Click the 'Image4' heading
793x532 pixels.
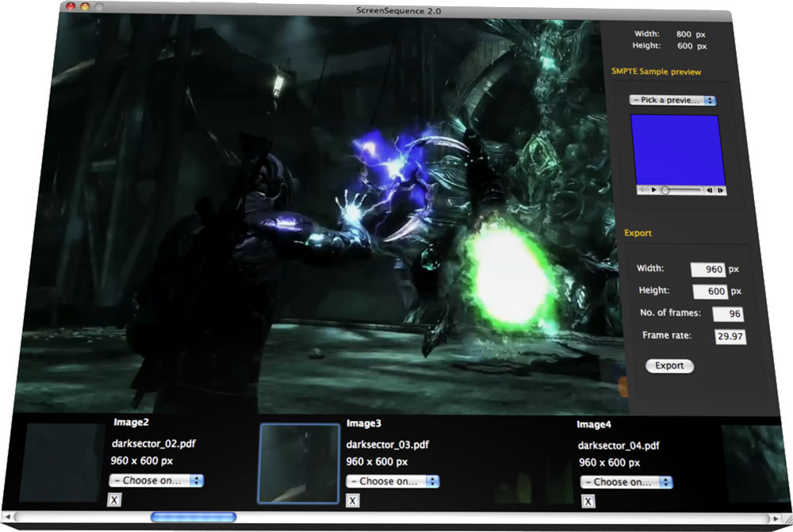point(594,424)
